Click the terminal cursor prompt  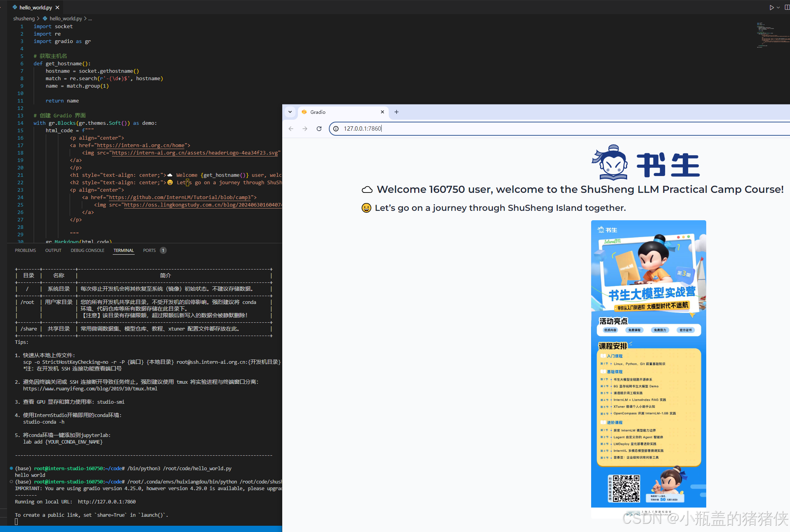pyautogui.click(x=16, y=521)
